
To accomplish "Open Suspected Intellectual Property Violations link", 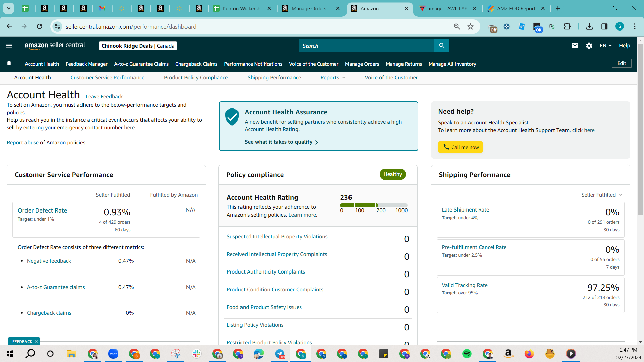I will coord(277,237).
